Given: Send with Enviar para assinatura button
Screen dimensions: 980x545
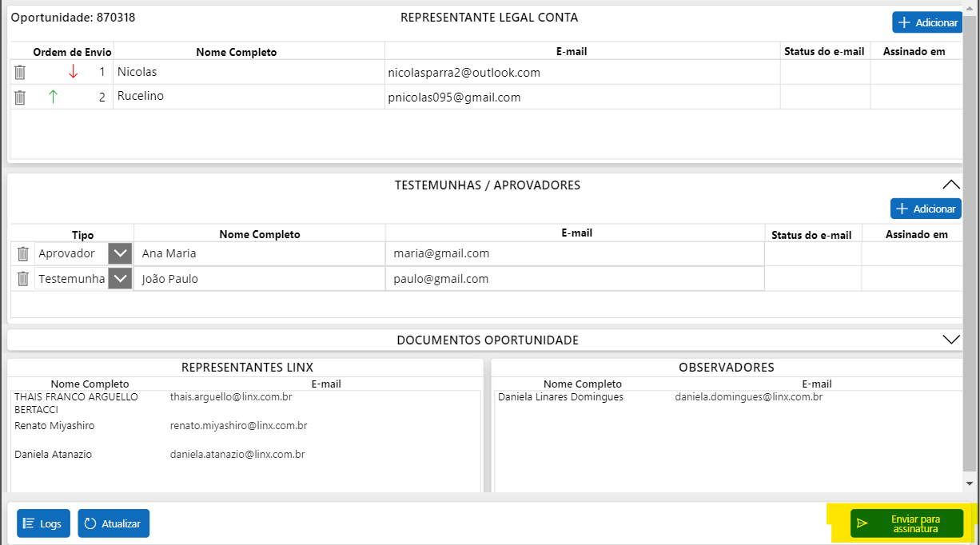Looking at the screenshot, I should pyautogui.click(x=906, y=523).
